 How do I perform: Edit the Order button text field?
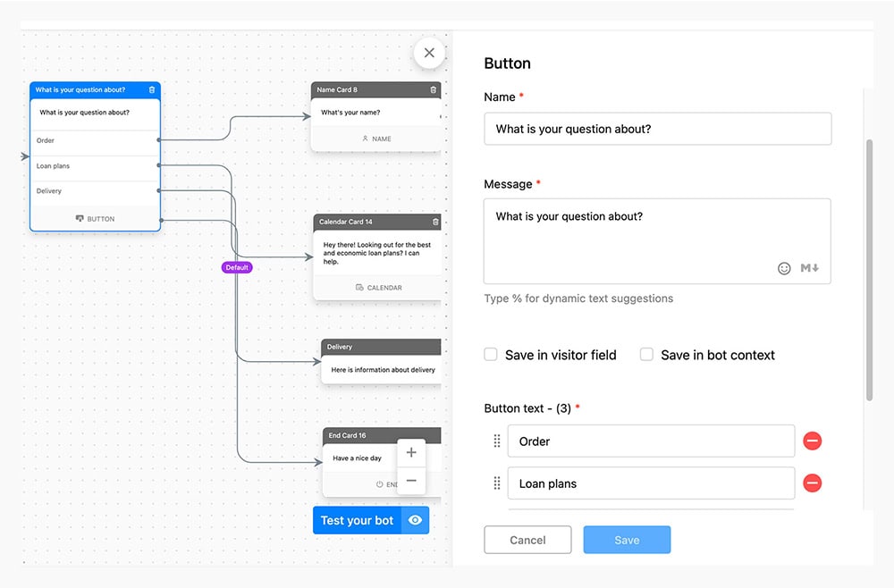[x=651, y=441]
